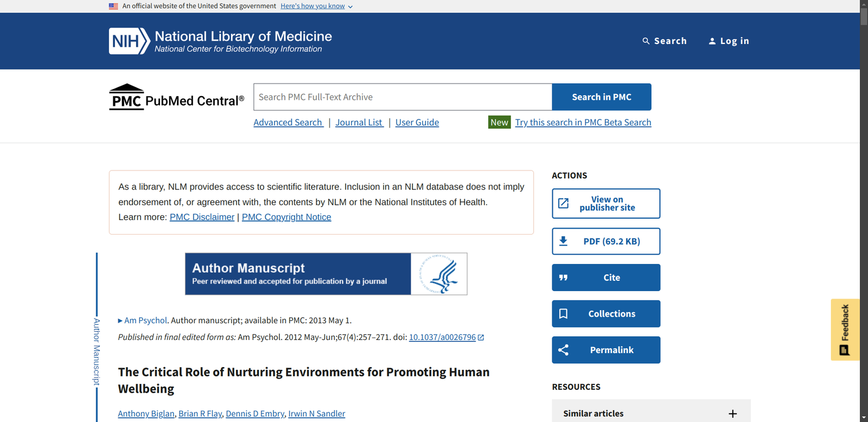Open the Cite quotation button
The width and height of the screenshot is (868, 422).
coord(605,278)
